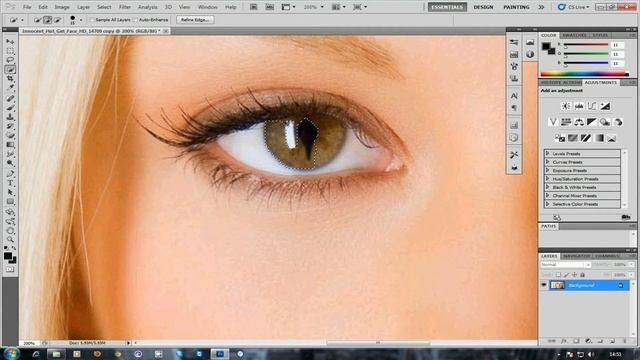The height and width of the screenshot is (360, 640).
Task: Open the brush size picker dropdown
Action: [x=81, y=20]
